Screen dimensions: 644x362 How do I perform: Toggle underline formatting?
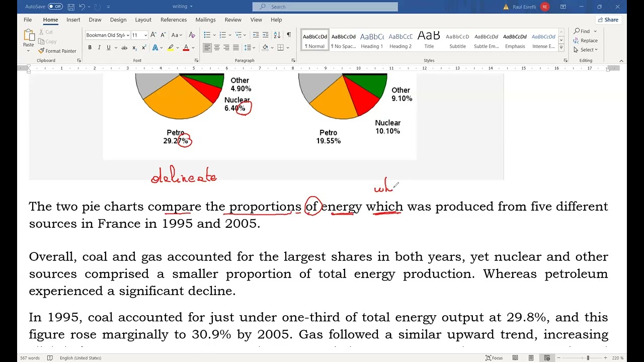pyautogui.click(x=109, y=47)
